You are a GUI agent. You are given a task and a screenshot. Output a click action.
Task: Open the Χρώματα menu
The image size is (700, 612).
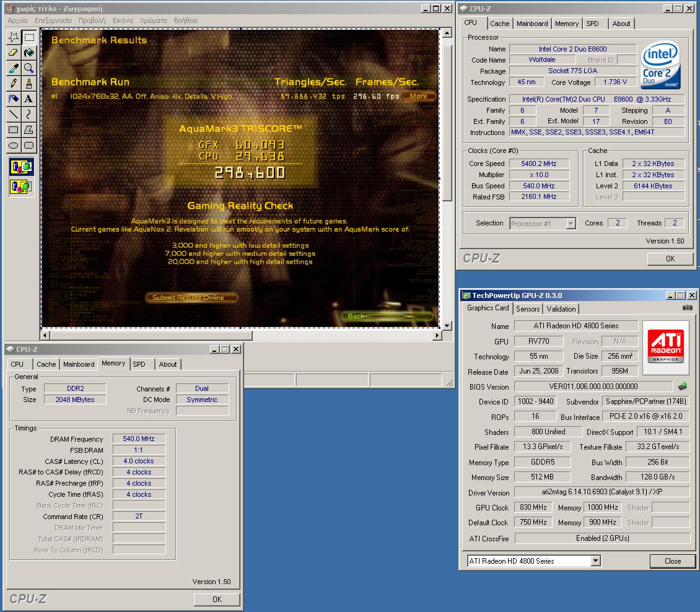pos(153,20)
